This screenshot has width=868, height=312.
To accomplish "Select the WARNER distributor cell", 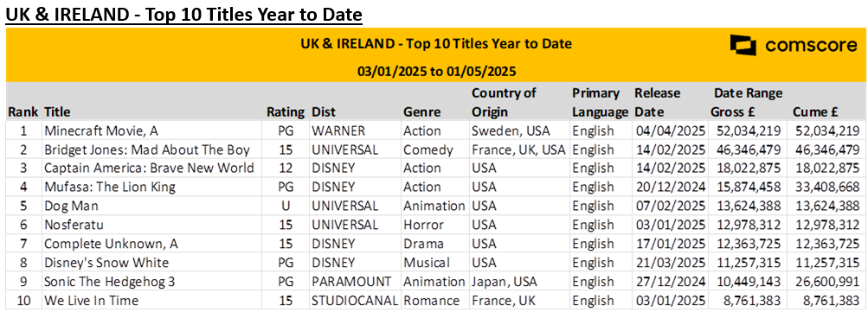I will tap(338, 131).
